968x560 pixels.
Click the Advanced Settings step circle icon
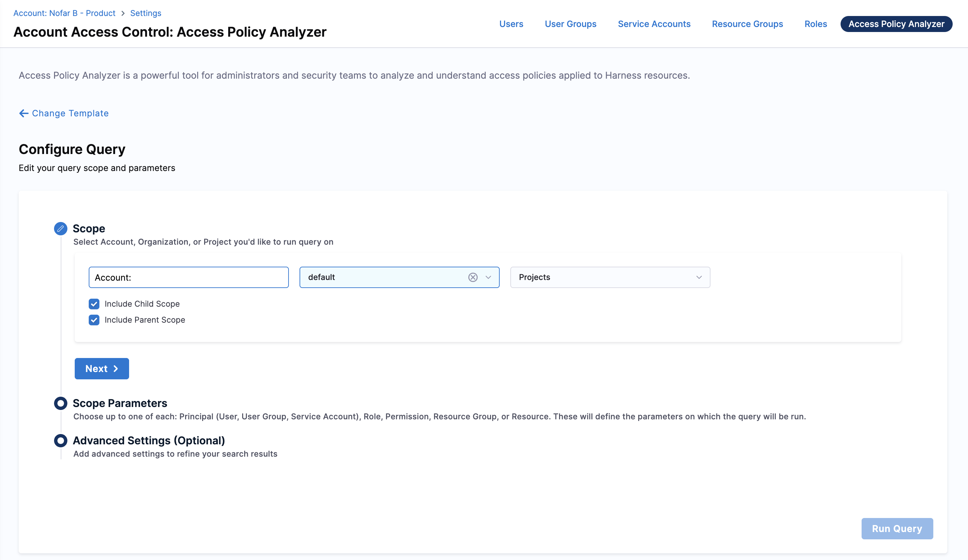pyautogui.click(x=60, y=440)
